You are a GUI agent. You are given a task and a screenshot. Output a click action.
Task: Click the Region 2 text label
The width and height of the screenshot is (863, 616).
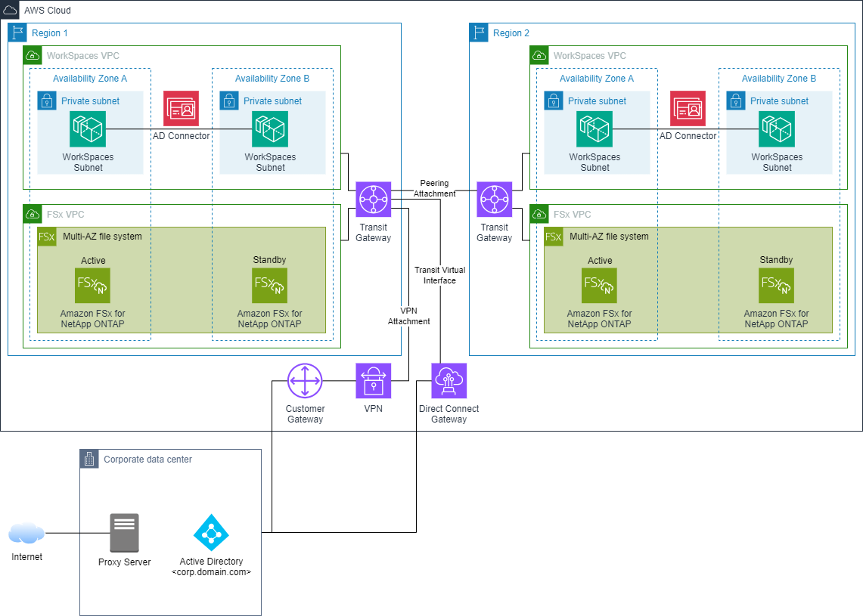(511, 33)
